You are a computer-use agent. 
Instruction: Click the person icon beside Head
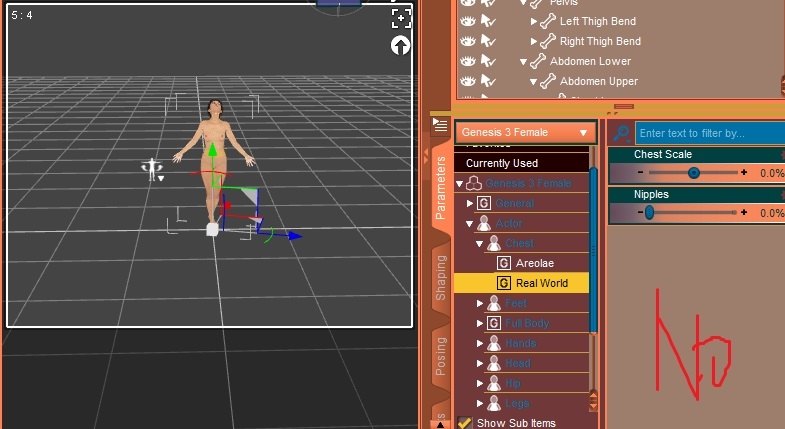(x=494, y=363)
